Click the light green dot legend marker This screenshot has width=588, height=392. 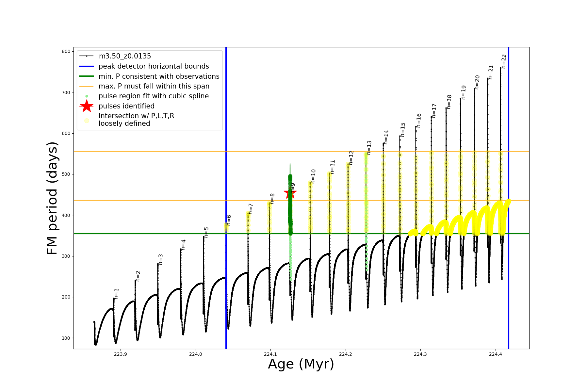87,96
